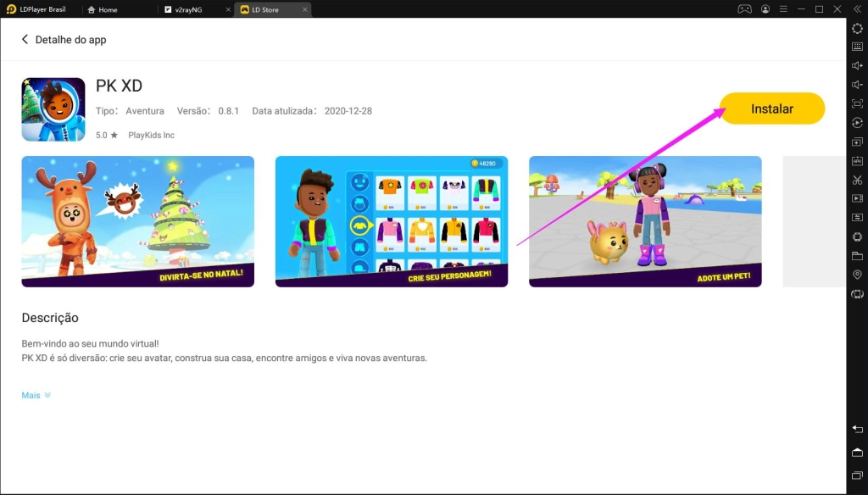Go back via Detalhe do app arrow
Image resolution: width=868 pixels, height=495 pixels.
tap(25, 40)
